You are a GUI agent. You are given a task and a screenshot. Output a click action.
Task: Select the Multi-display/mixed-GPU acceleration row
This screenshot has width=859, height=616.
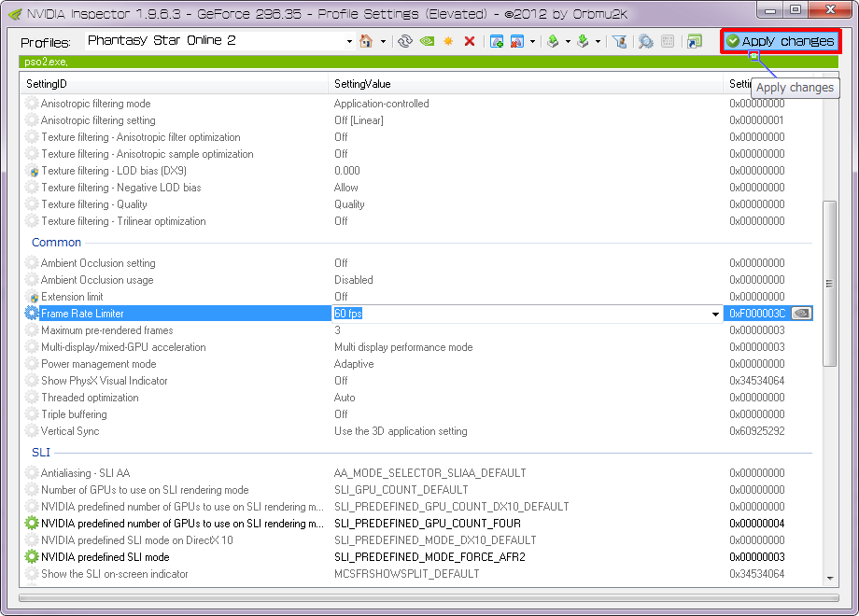(x=417, y=347)
